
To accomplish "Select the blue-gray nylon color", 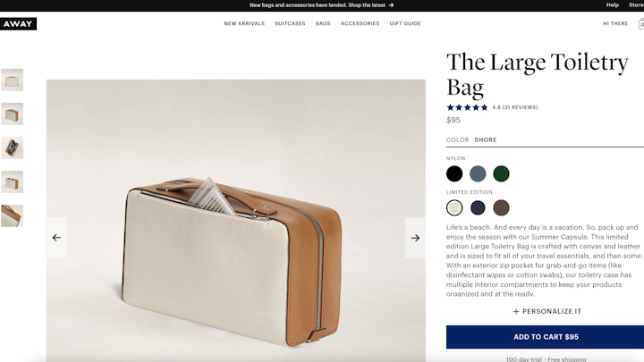I will point(478,173).
